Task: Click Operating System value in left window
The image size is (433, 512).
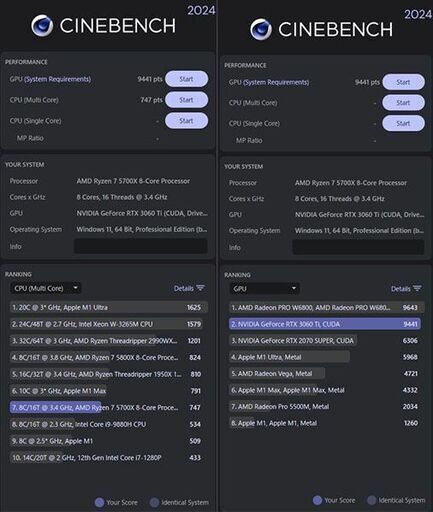Action: (x=142, y=229)
